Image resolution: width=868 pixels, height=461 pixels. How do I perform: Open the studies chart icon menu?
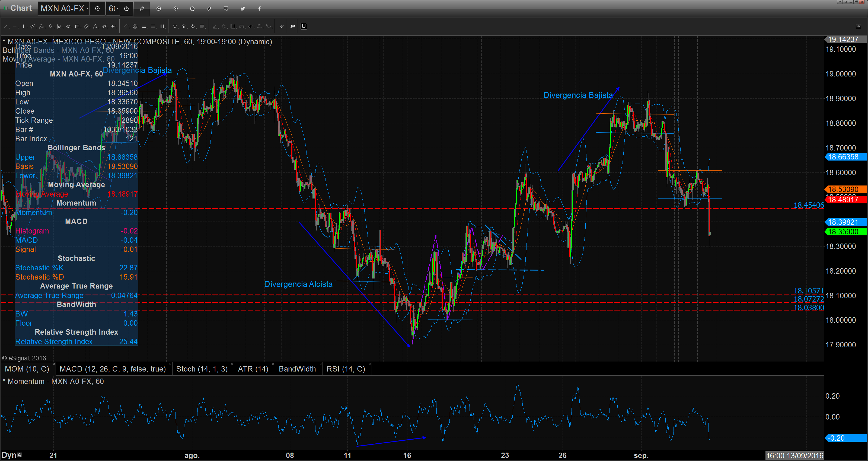159,8
